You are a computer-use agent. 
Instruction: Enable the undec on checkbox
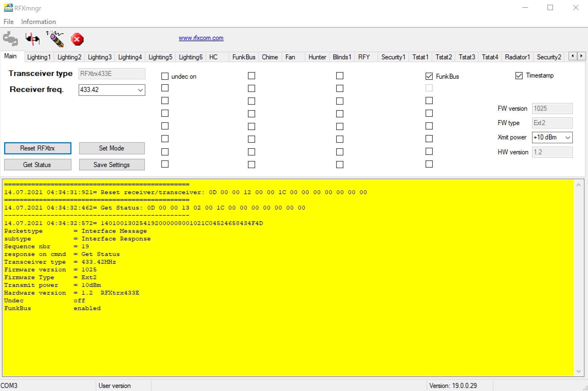[x=165, y=76]
